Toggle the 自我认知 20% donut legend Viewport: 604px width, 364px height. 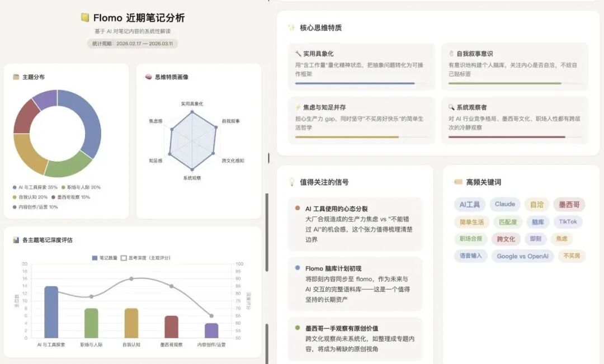coord(30,197)
